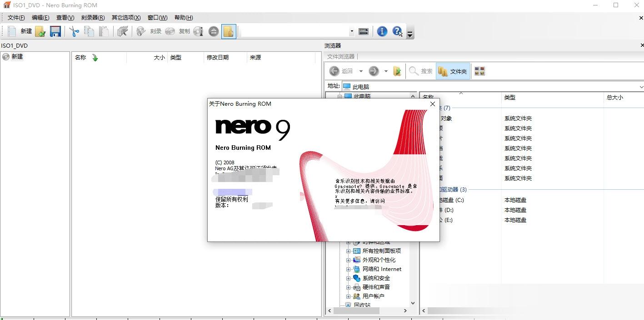Click folder tree vertical scrollbar down arrow
This screenshot has height=320, width=644.
coord(413,303)
